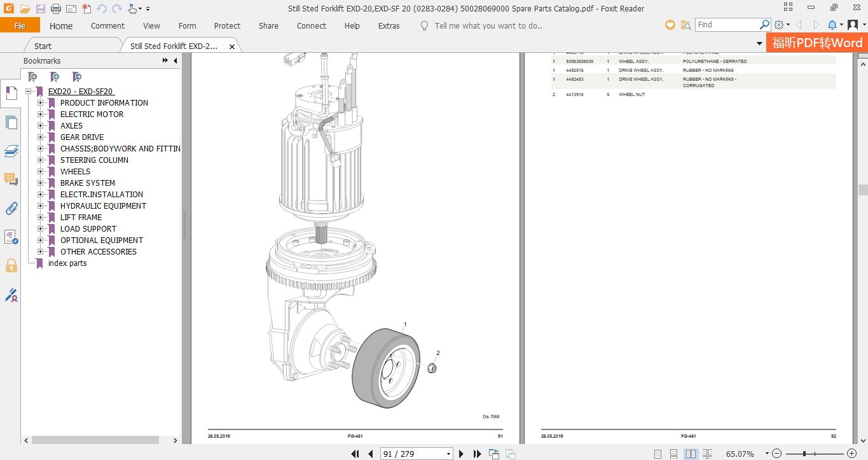Open the page number dropdown

pos(449,454)
